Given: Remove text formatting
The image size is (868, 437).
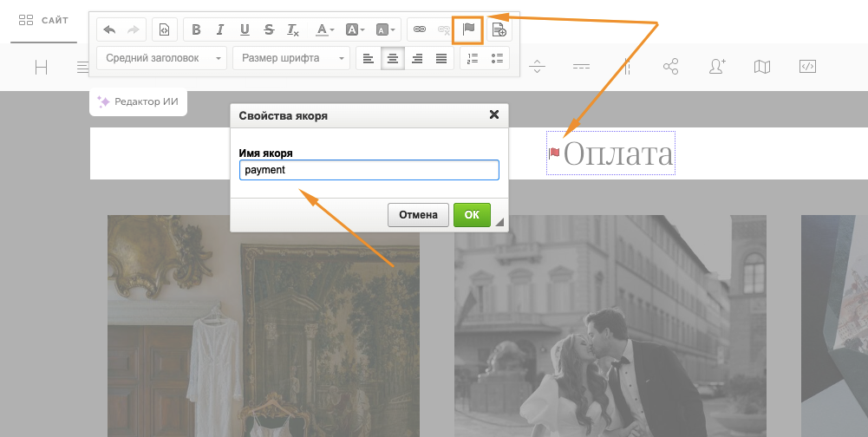Looking at the screenshot, I should [x=293, y=29].
